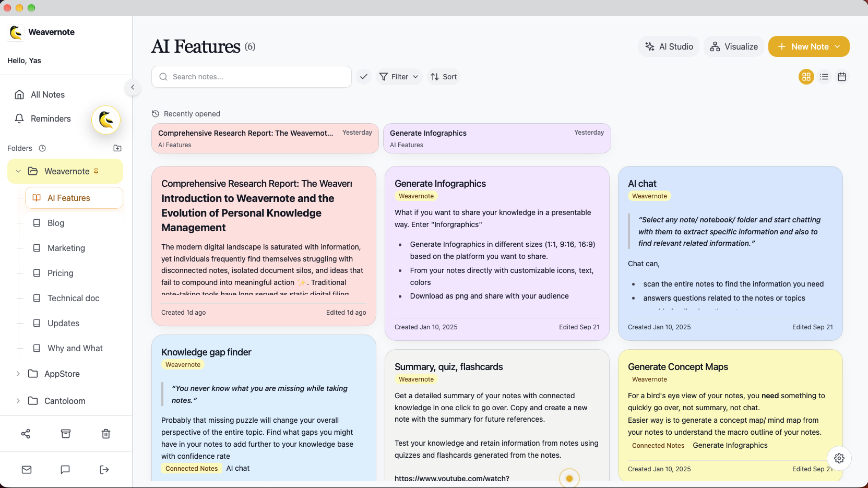Click Weavernote tag on Generate Concept Maps
Image resolution: width=868 pixels, height=488 pixels.
[x=650, y=379]
